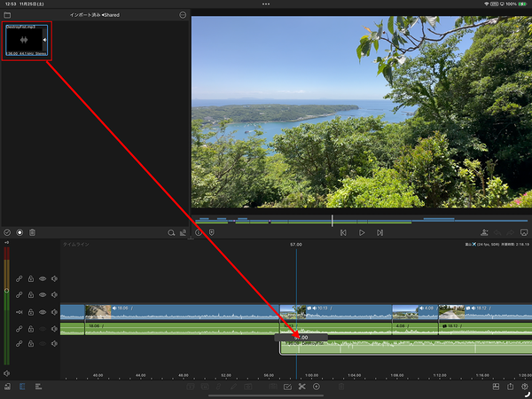Open the library source folder icon
532x399 pixels.
7,15
